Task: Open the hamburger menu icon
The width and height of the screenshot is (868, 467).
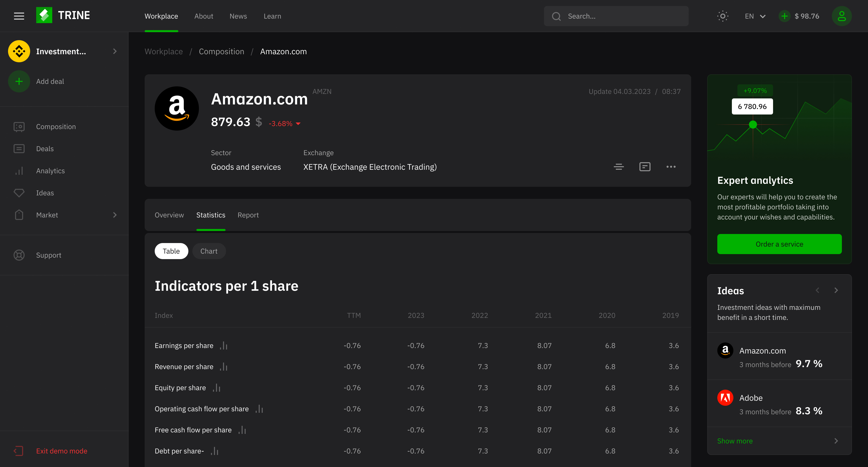Action: click(x=19, y=16)
